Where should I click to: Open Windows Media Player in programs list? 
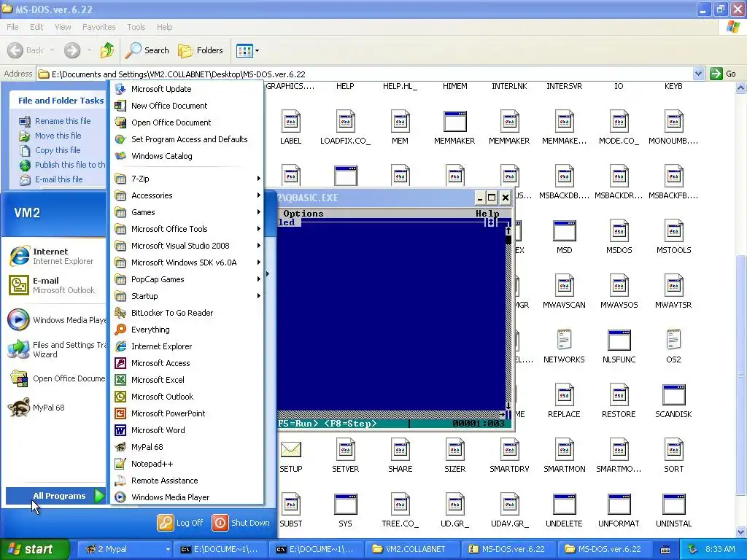point(187,497)
